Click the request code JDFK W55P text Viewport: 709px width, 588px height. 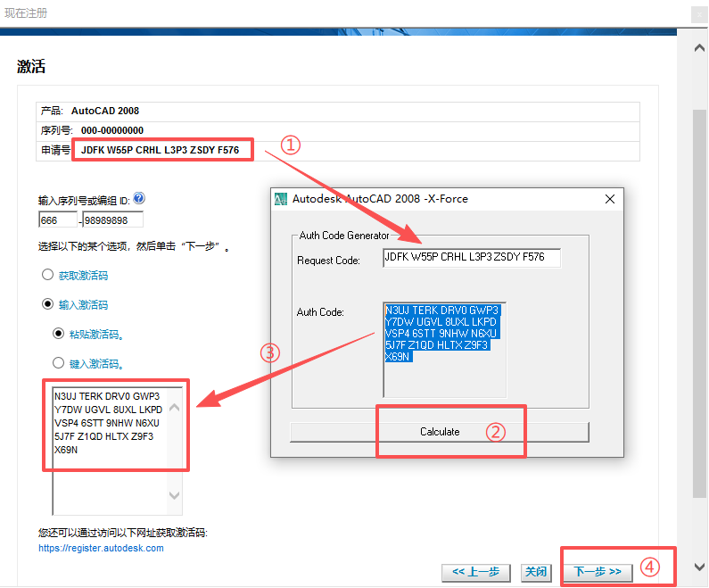coord(160,150)
